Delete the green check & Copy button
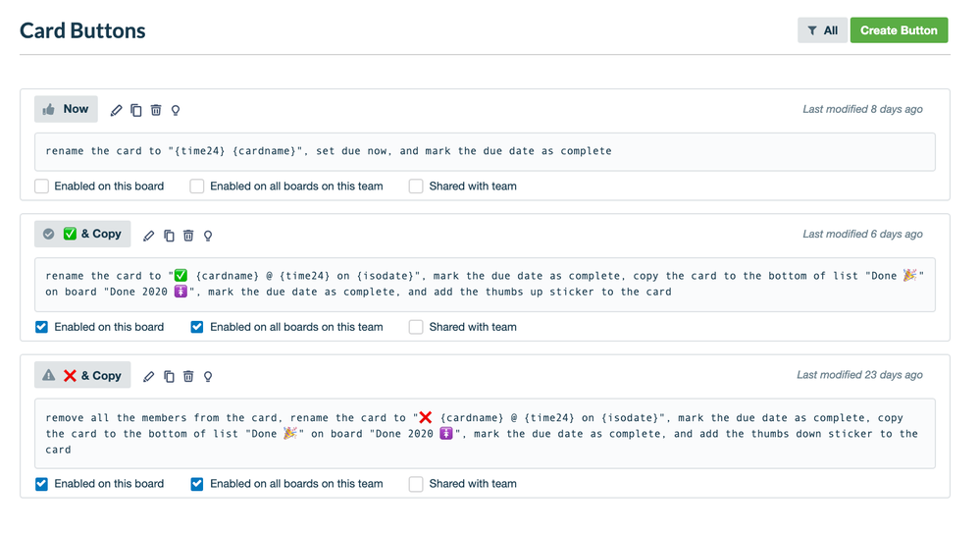This screenshot has width=980, height=534. coord(188,236)
